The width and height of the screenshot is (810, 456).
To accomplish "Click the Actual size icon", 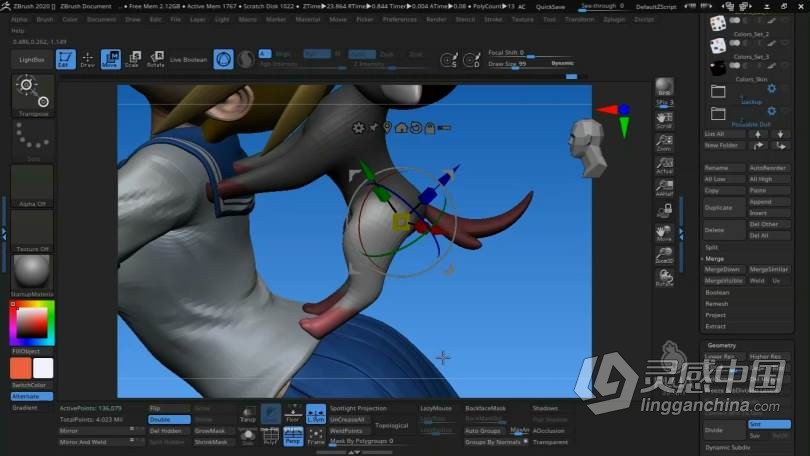I will pos(664,165).
